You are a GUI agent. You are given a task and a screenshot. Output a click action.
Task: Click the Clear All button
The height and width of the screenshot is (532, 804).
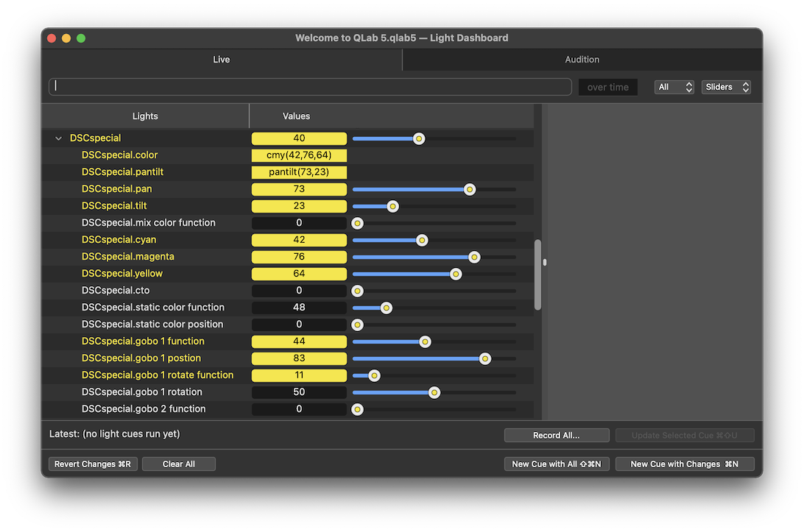(x=178, y=464)
